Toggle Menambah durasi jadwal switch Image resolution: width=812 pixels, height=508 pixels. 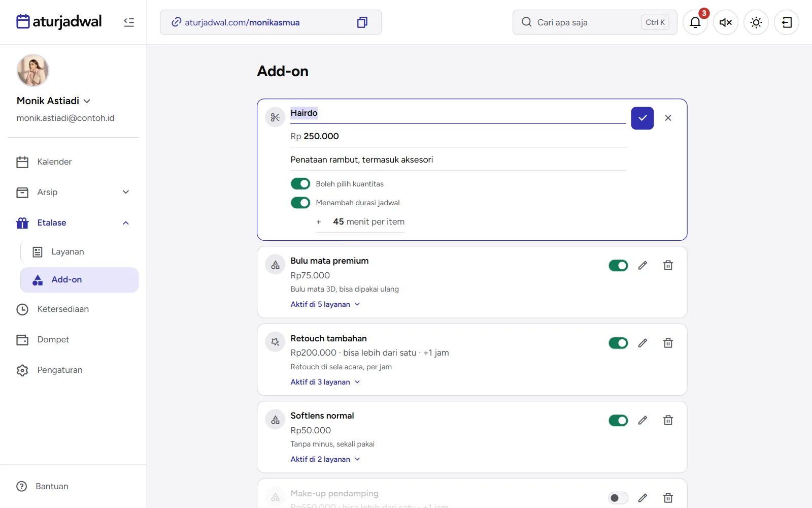point(300,203)
